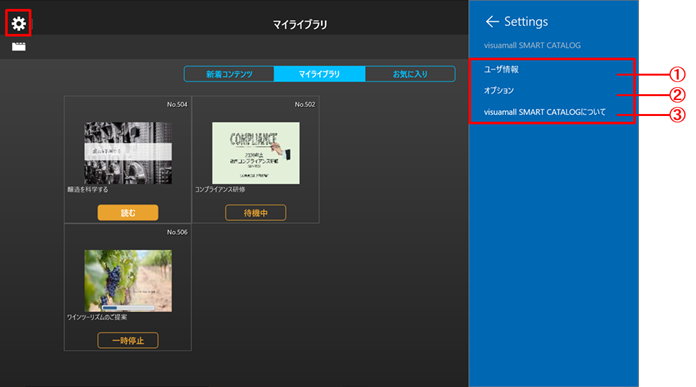The width and height of the screenshot is (696, 387).
Task: Click the コンプライアンス研修 title text
Action: (x=220, y=190)
